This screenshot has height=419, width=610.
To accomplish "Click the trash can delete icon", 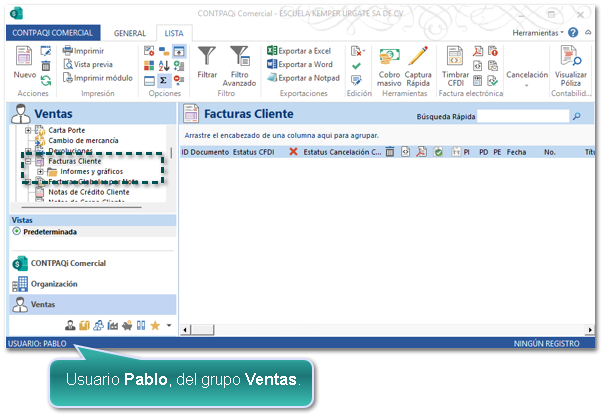I will pos(46,66).
